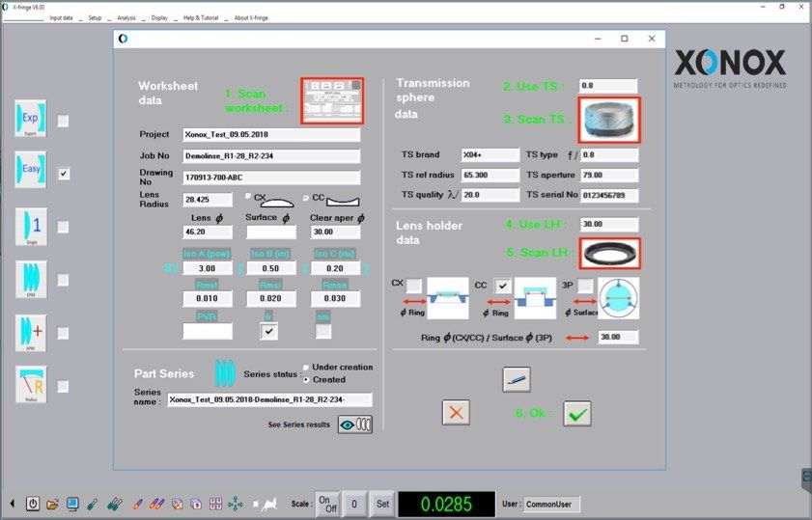Click the APM mode icon
812x520 pixels.
pos(31,332)
